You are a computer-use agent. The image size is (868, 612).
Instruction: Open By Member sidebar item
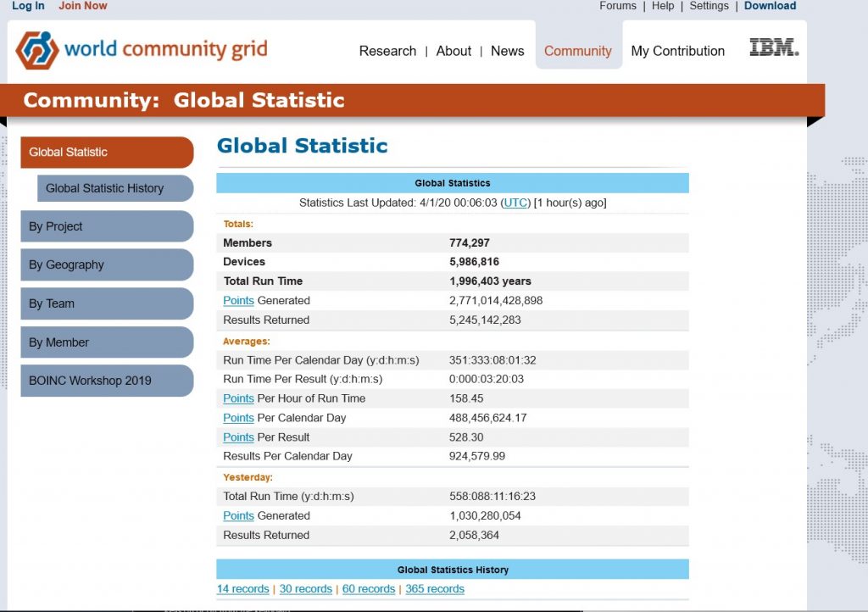tap(107, 342)
